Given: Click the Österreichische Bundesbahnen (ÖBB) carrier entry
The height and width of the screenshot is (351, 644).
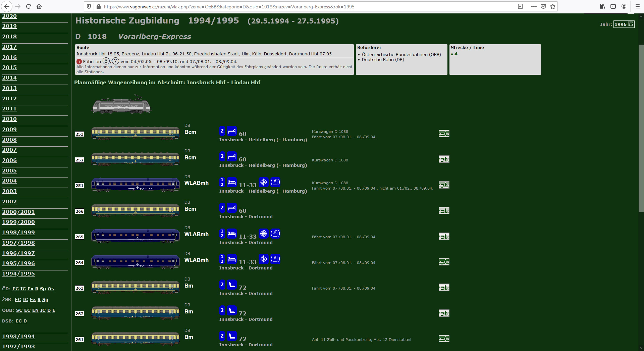Looking at the screenshot, I should coord(401,54).
